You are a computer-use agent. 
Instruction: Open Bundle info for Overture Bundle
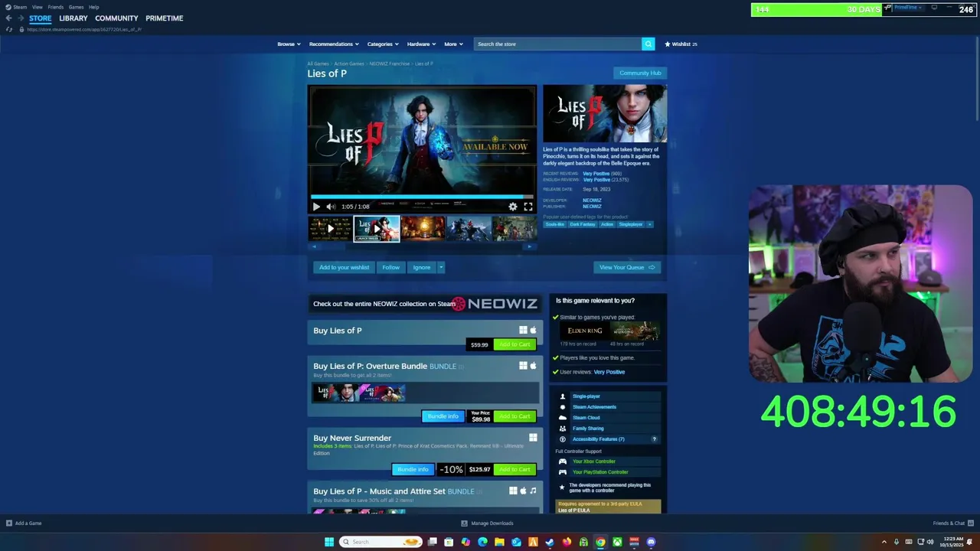tap(443, 416)
